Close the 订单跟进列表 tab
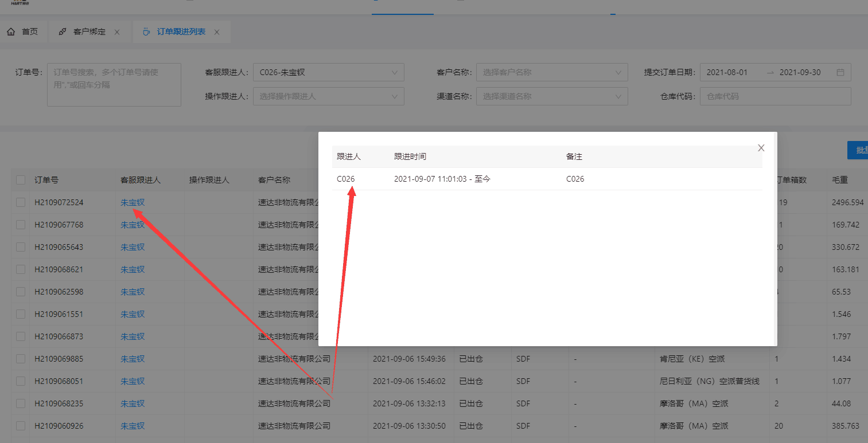The height and width of the screenshot is (443, 868). [x=217, y=32]
